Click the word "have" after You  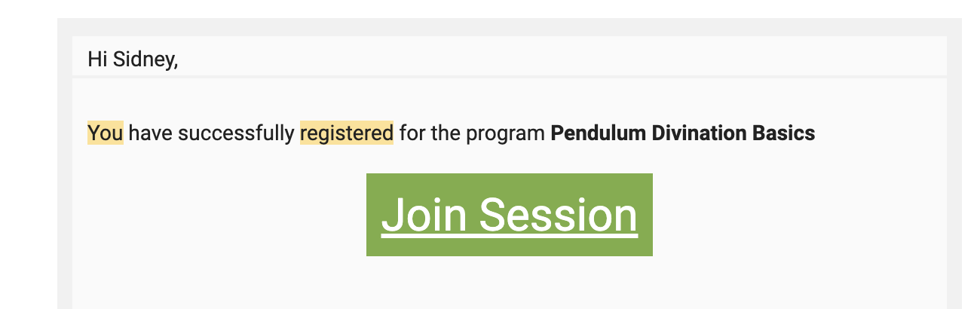tap(151, 133)
